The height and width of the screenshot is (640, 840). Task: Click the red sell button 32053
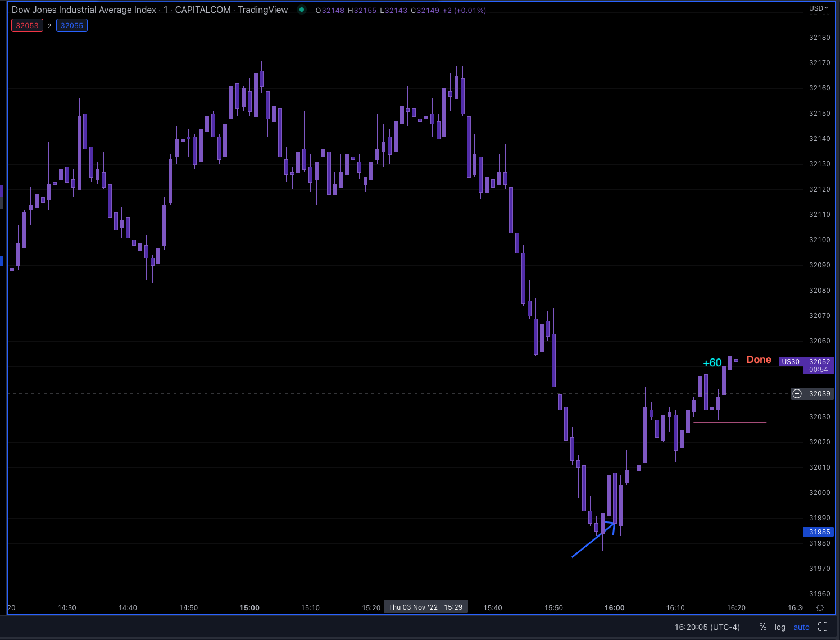tap(27, 25)
